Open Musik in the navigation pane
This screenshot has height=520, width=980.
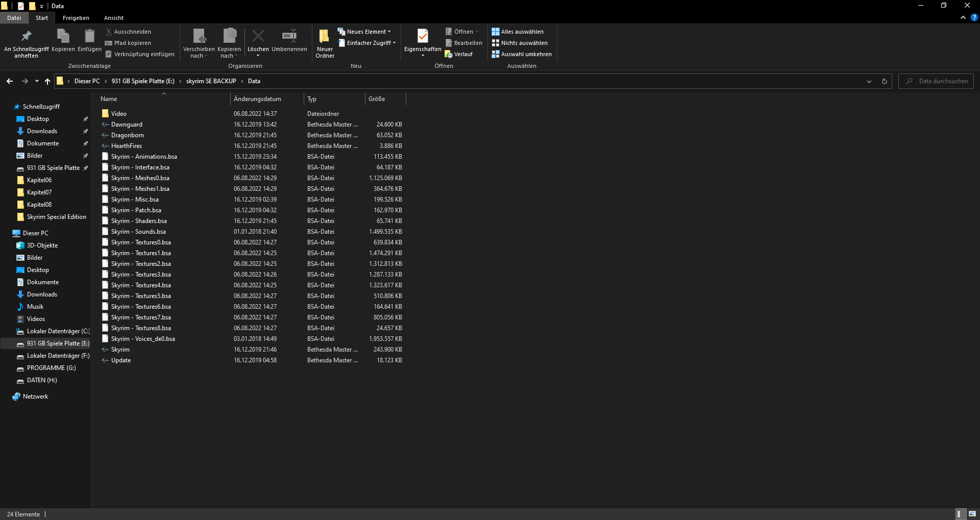coord(35,307)
